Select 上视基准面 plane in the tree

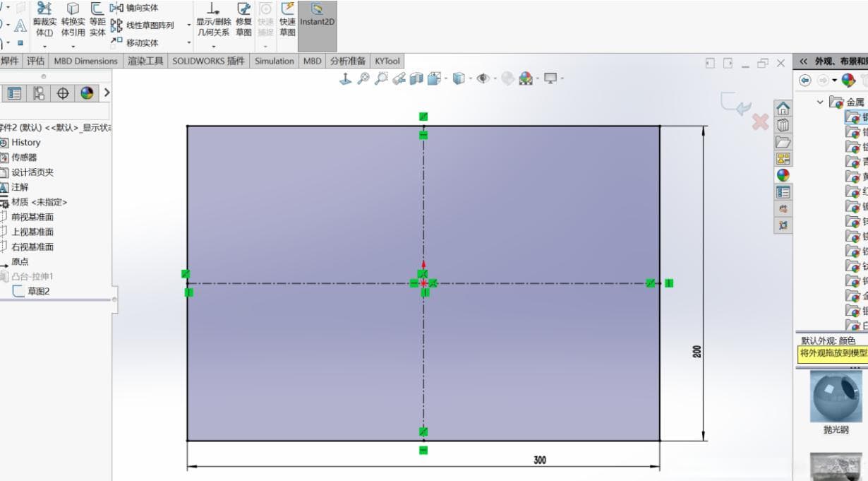[27, 232]
